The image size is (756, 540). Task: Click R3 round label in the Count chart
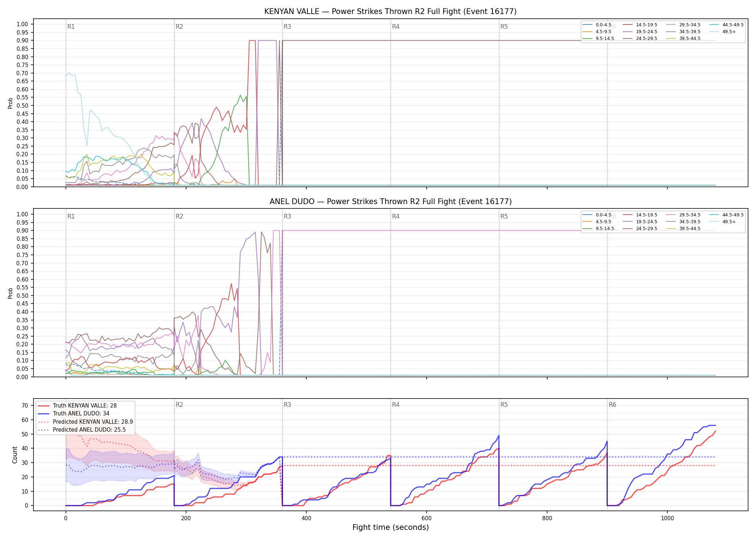287,405
